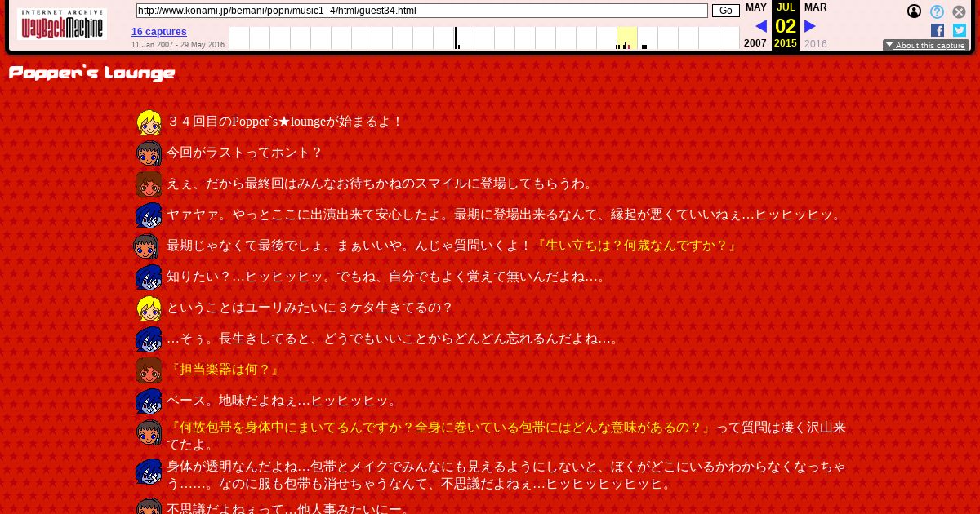Click avatar beside '不思議だよねぇって' line
This screenshot has height=514, width=980.
(x=149, y=506)
